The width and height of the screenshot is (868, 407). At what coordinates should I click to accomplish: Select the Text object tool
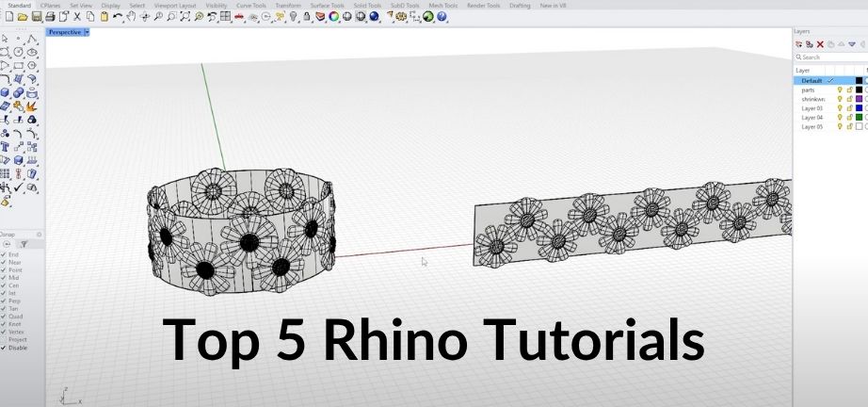click(5, 147)
